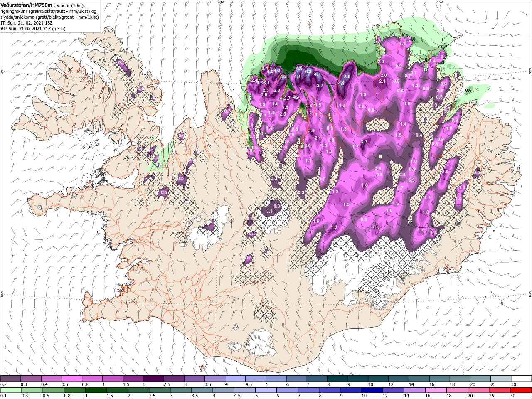Click the 3.4 precipitation value on the map
Image resolution: width=532 pixels, height=399 pixels.
click(265, 68)
